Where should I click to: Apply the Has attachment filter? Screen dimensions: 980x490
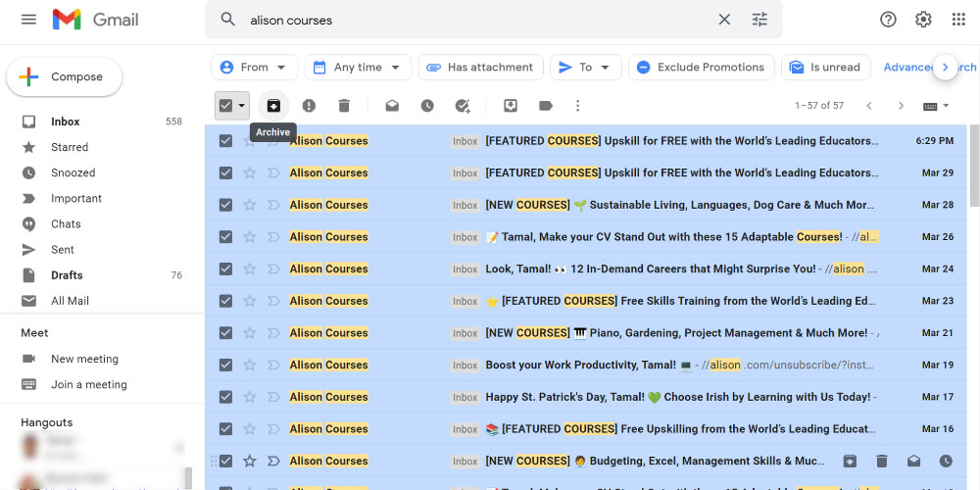(480, 67)
